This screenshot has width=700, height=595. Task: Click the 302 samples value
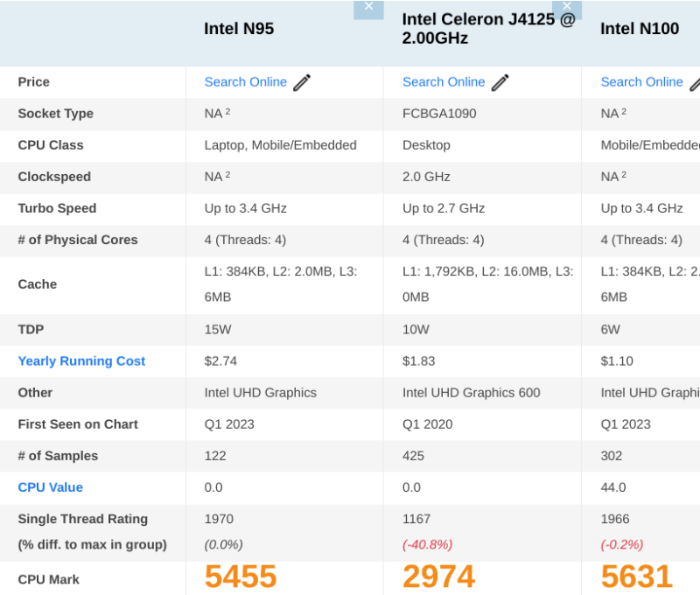coord(612,456)
